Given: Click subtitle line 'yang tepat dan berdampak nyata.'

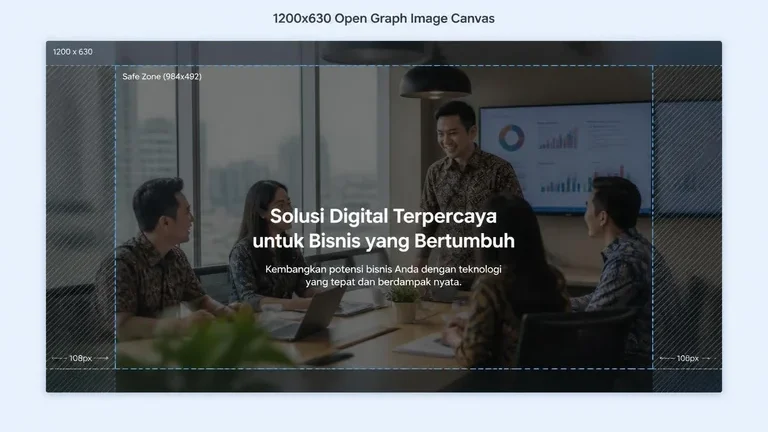Looking at the screenshot, I should (x=384, y=282).
